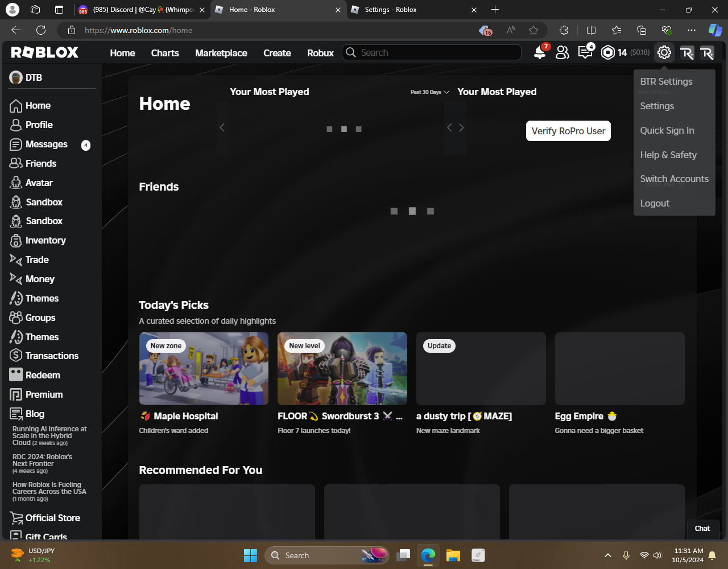Click the Premium sidebar icon
The image size is (728, 569).
[x=16, y=395]
